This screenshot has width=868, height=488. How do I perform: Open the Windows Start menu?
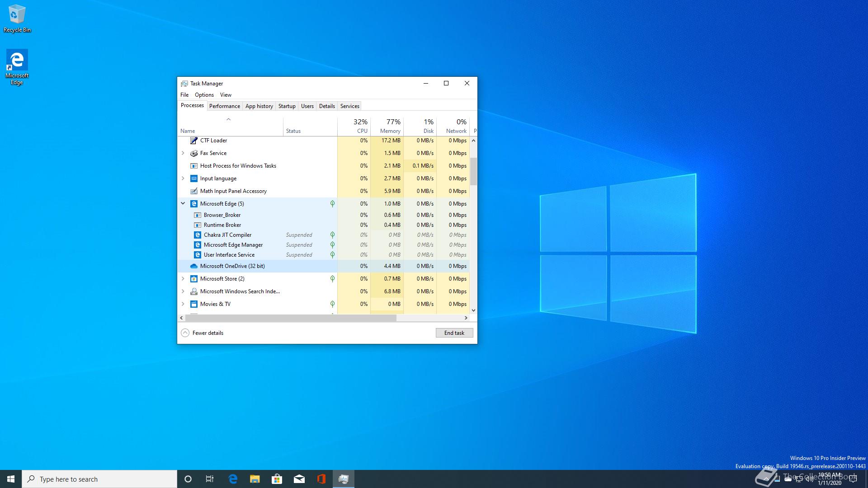(x=11, y=479)
